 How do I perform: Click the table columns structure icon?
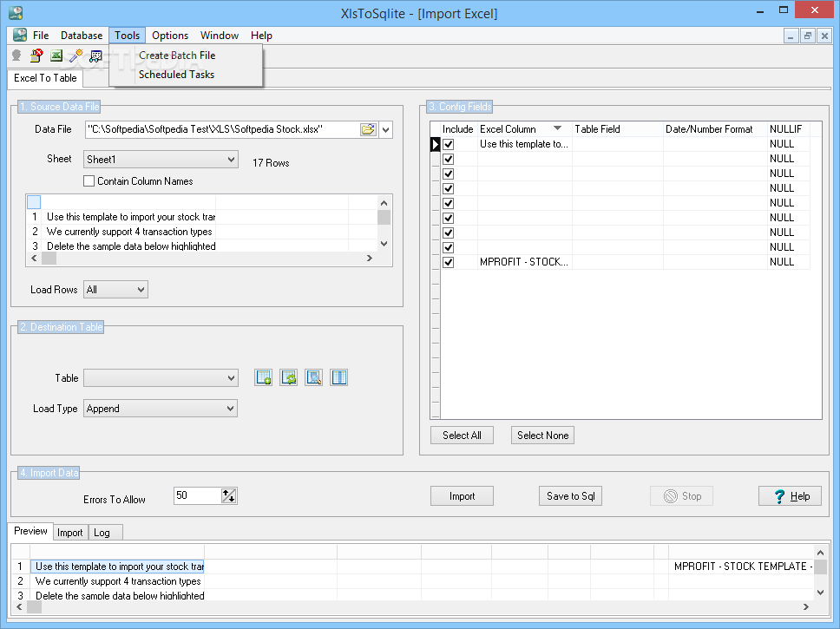click(x=339, y=377)
